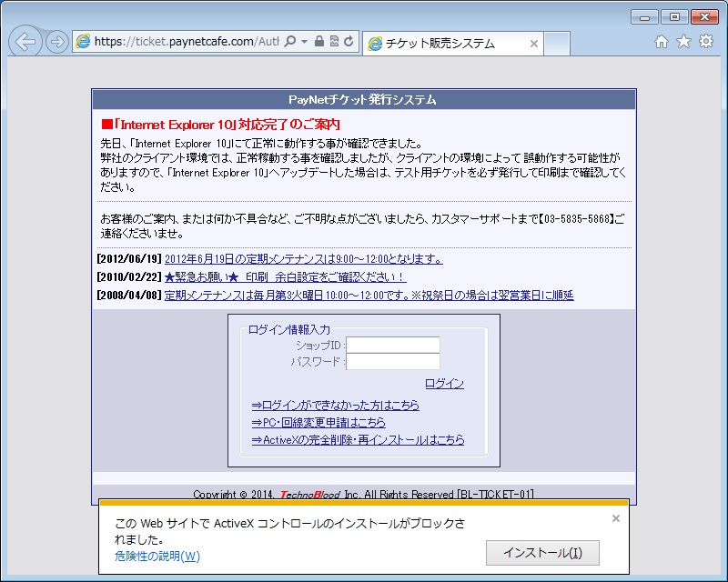
Task: Click the [2010/02/22] date label
Action: pos(129,277)
